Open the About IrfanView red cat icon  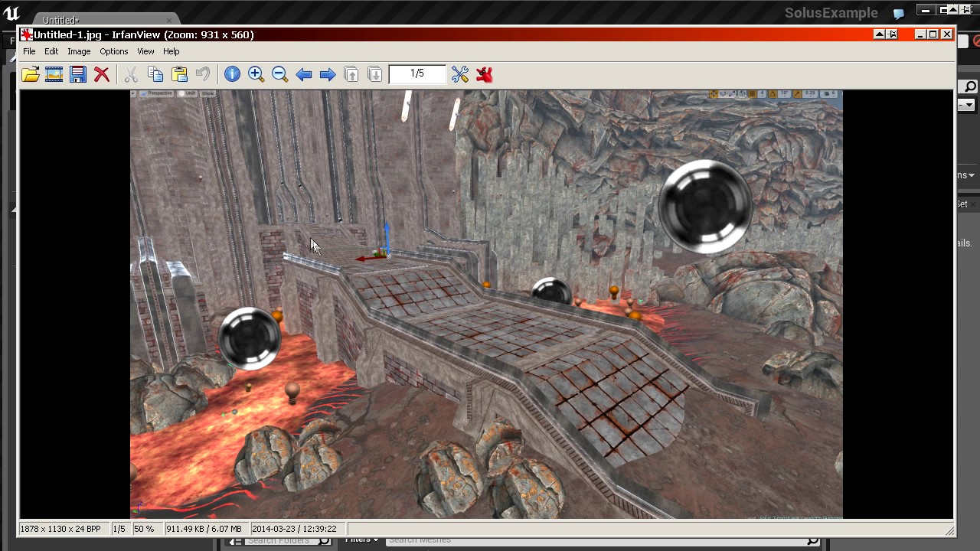coord(484,74)
